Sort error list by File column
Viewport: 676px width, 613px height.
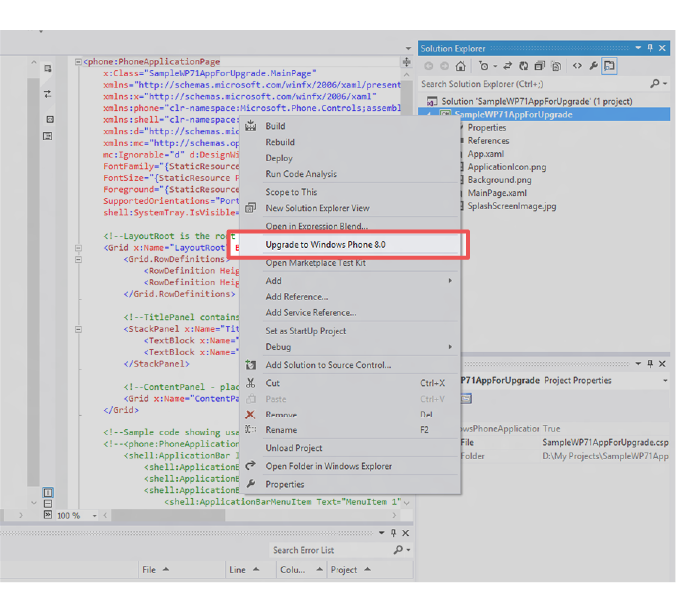pos(182,570)
